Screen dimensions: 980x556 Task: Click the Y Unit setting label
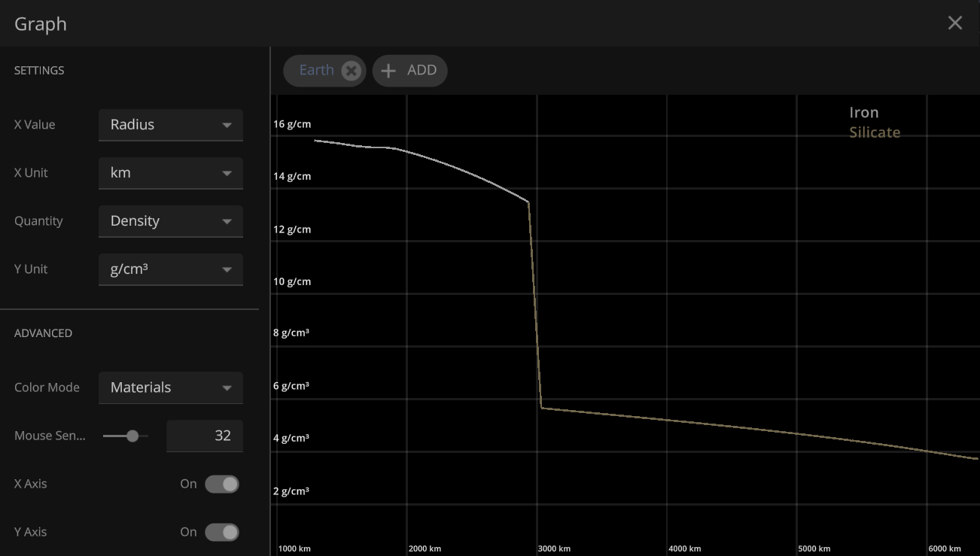pos(31,269)
